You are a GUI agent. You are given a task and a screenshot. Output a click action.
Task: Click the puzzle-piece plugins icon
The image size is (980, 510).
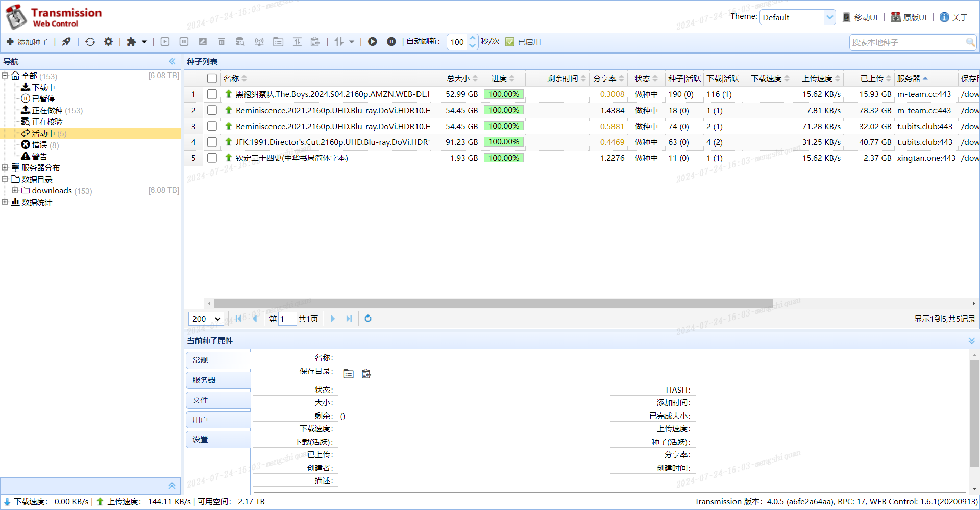(x=132, y=42)
